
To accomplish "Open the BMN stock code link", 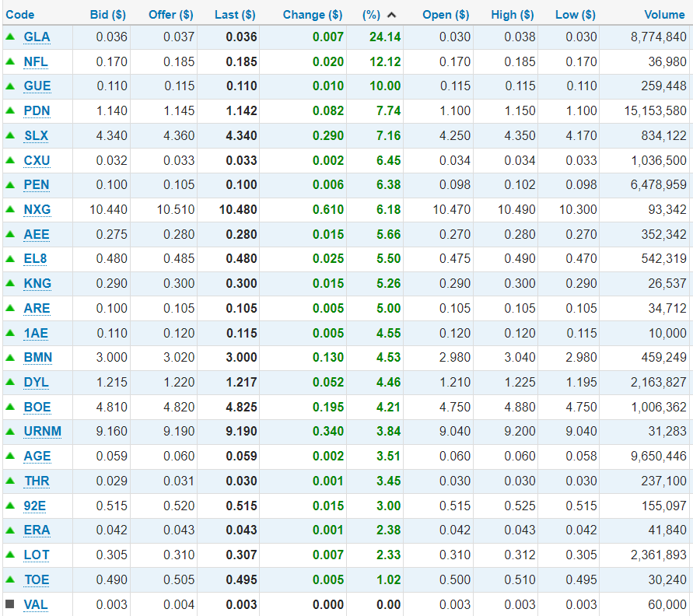I will pos(38,358).
